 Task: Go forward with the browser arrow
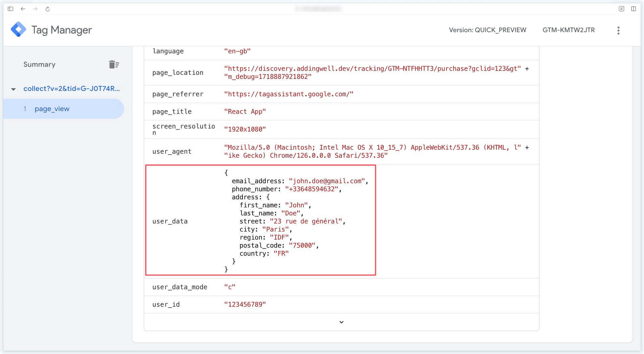pos(35,9)
